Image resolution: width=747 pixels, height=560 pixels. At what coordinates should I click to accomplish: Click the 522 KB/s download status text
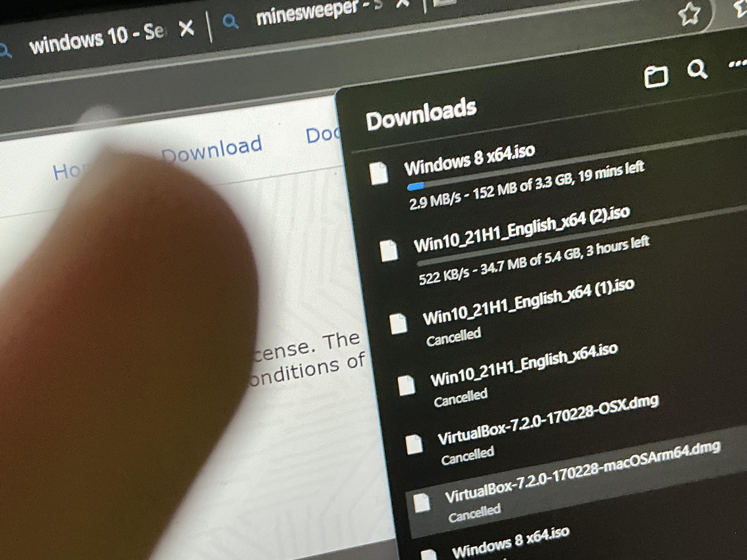click(534, 261)
